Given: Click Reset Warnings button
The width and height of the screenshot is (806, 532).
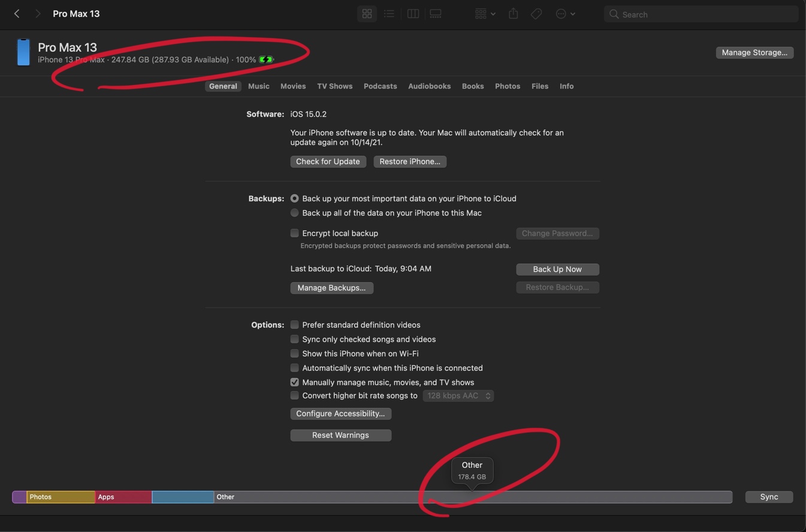Looking at the screenshot, I should [x=340, y=436].
